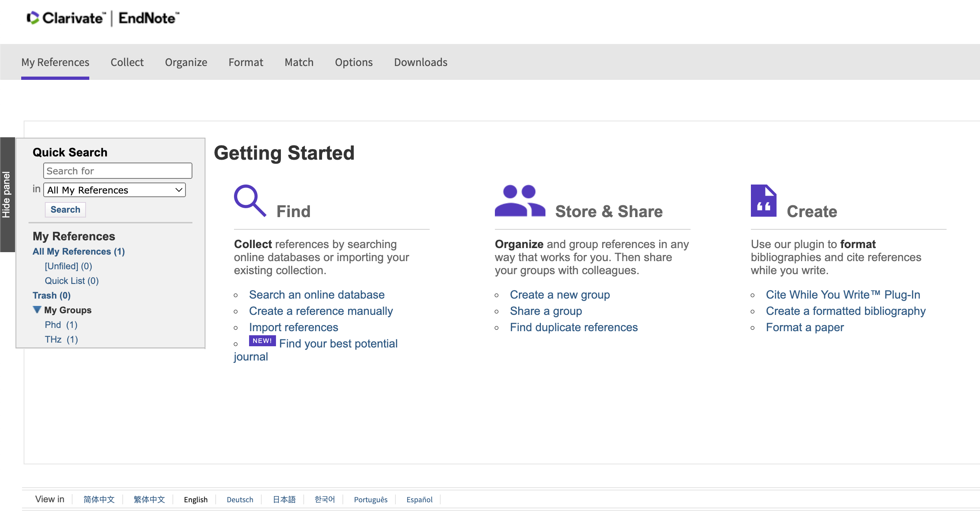Go to the Format tab
This screenshot has width=980, height=532.
coord(246,62)
